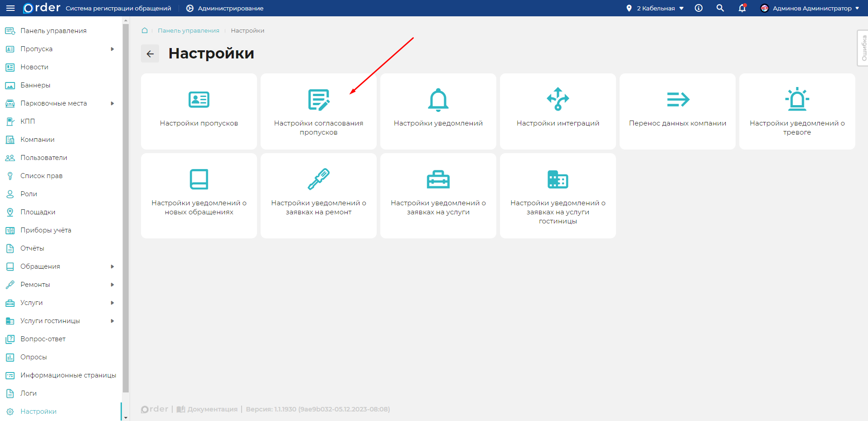Viewport: 868px width, 421px height.
Task: Open the 2 Кабельная location dropdown
Action: pyautogui.click(x=655, y=8)
